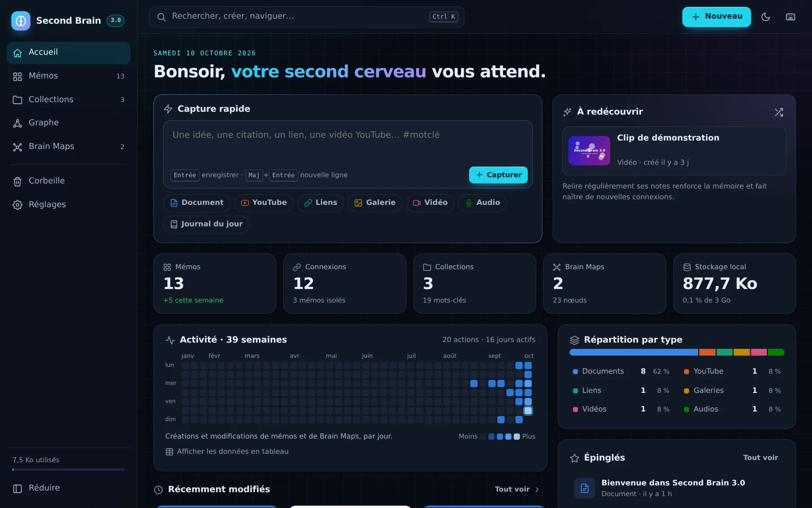The image size is (812, 508).
Task: Open pinned Bienvenue dans Second Brain 3.0
Action: (677, 488)
